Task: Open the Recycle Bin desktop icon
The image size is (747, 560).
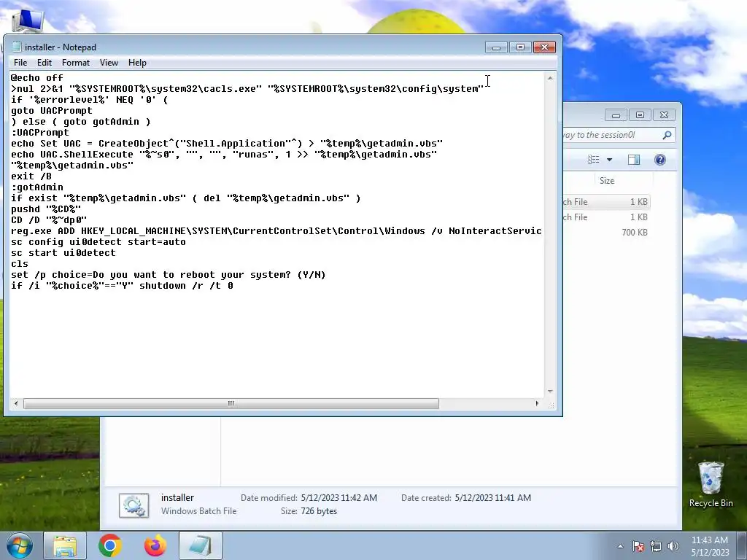Action: coord(711,484)
